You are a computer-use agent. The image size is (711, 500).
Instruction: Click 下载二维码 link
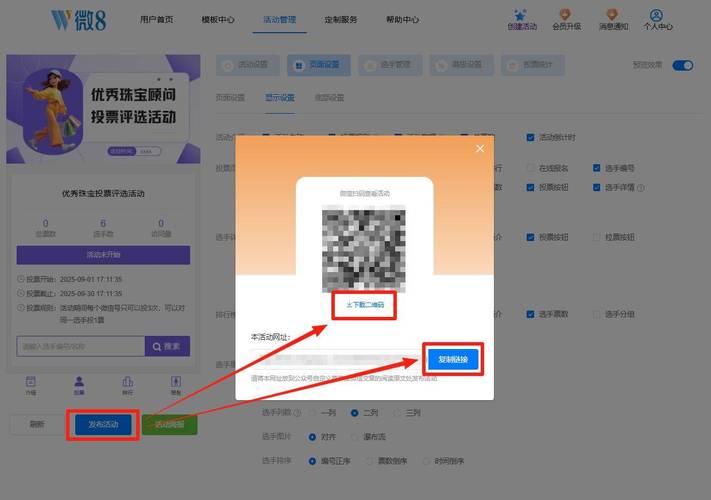tap(365, 305)
